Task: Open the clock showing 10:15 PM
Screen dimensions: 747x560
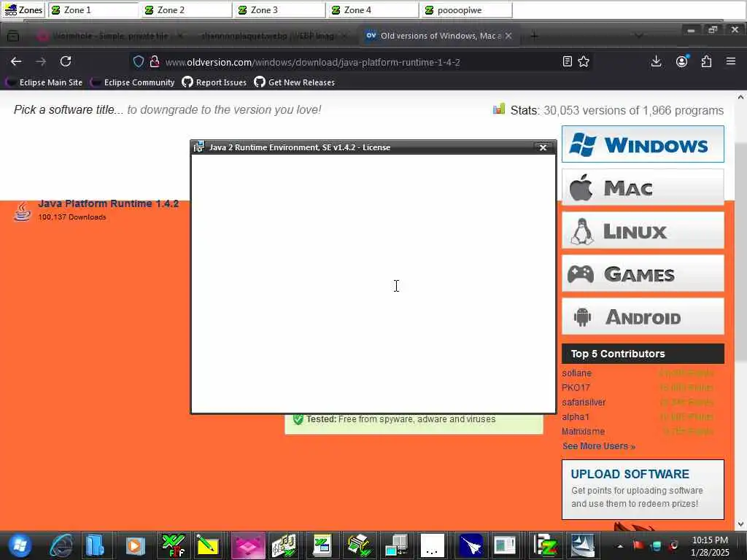Action: pyautogui.click(x=710, y=546)
